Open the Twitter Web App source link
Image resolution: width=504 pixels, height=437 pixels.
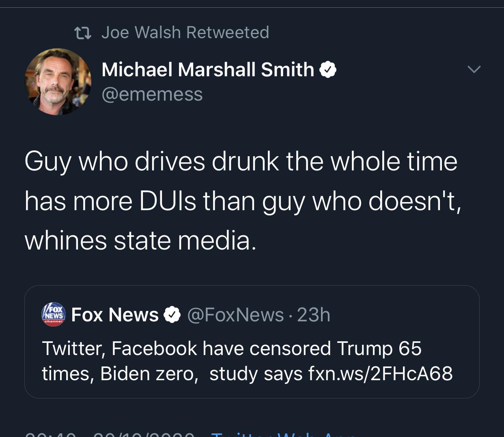pyautogui.click(x=284, y=434)
